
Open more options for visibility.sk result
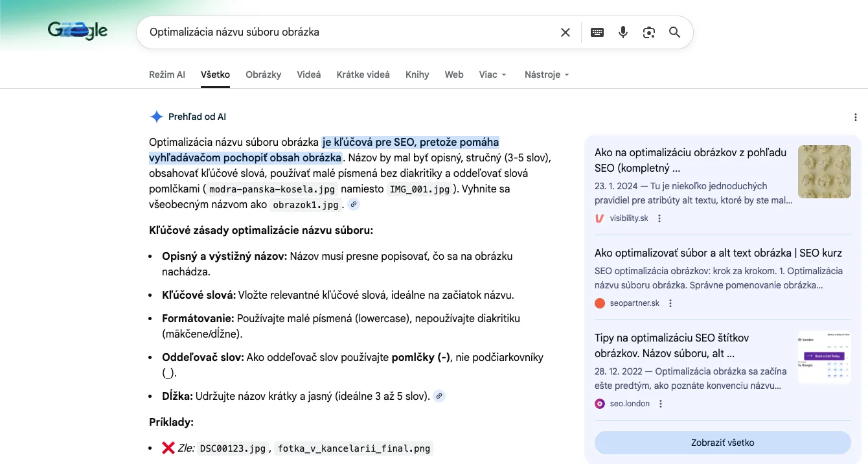tap(659, 218)
